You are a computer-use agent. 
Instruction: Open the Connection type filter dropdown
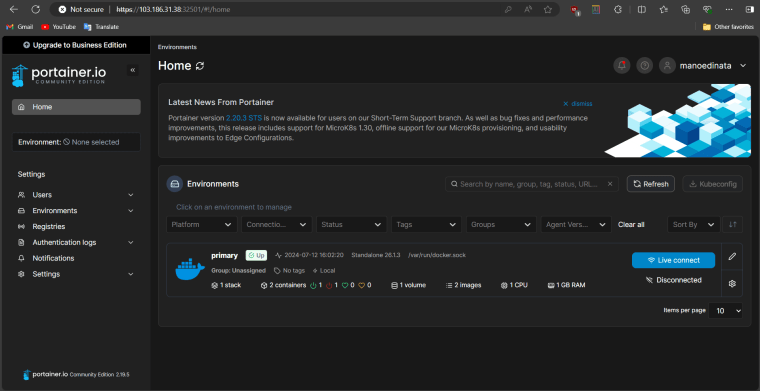(276, 224)
